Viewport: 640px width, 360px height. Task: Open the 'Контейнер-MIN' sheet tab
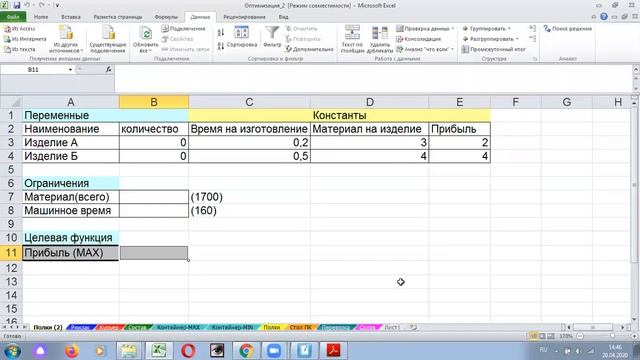point(233,327)
